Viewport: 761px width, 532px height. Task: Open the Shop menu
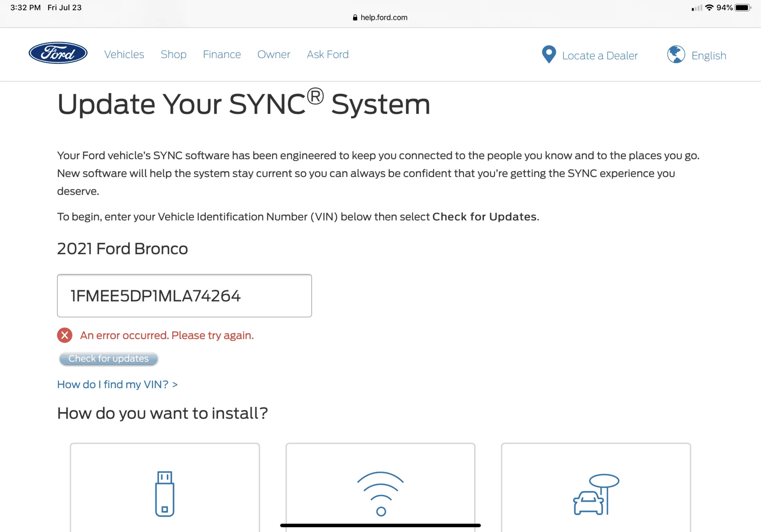pos(173,54)
